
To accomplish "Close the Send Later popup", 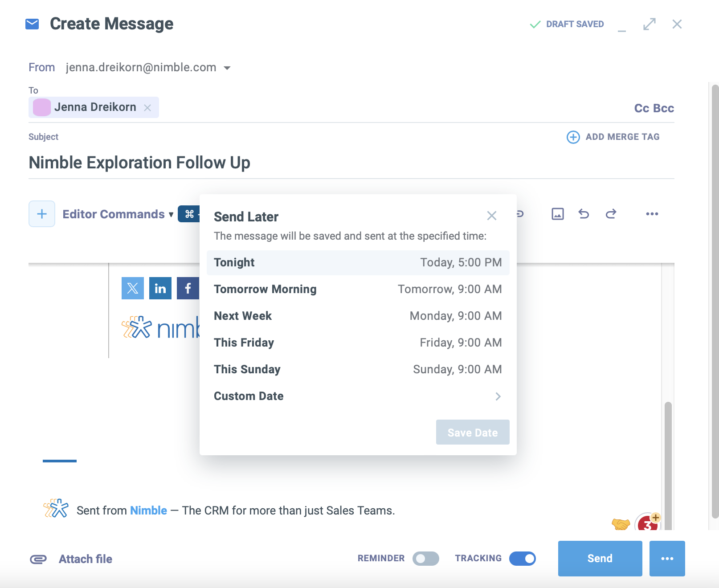I will [x=491, y=216].
